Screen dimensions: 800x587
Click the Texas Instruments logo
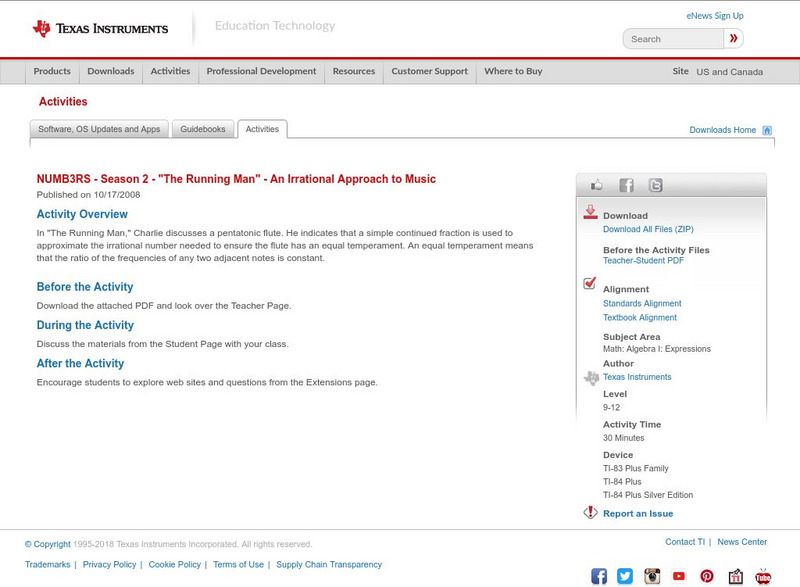100,29
